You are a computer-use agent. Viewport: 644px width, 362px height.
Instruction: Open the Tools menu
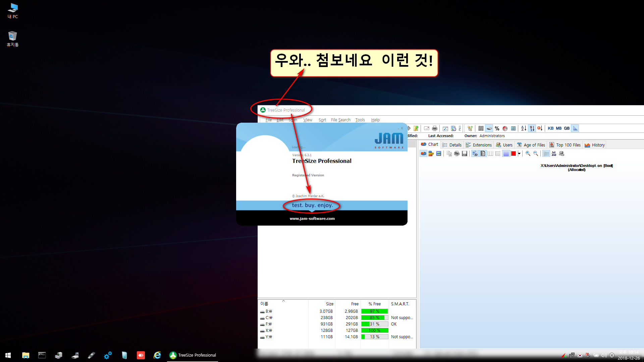360,120
